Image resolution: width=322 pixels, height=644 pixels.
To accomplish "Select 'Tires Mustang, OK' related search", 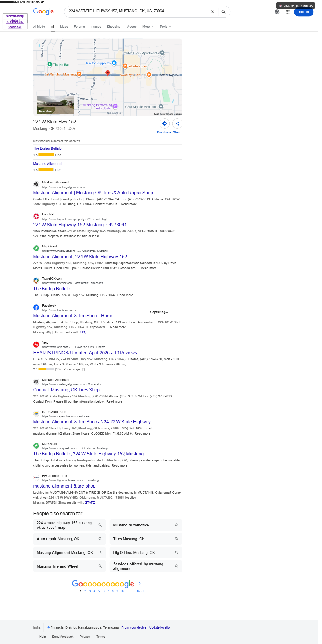I will [x=146, y=539].
